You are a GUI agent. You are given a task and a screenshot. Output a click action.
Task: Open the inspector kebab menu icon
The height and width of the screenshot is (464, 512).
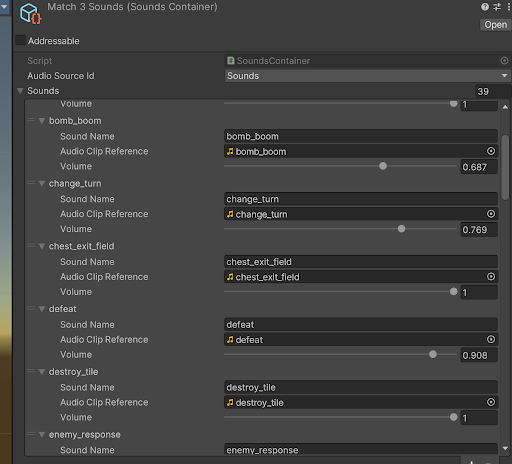point(509,7)
